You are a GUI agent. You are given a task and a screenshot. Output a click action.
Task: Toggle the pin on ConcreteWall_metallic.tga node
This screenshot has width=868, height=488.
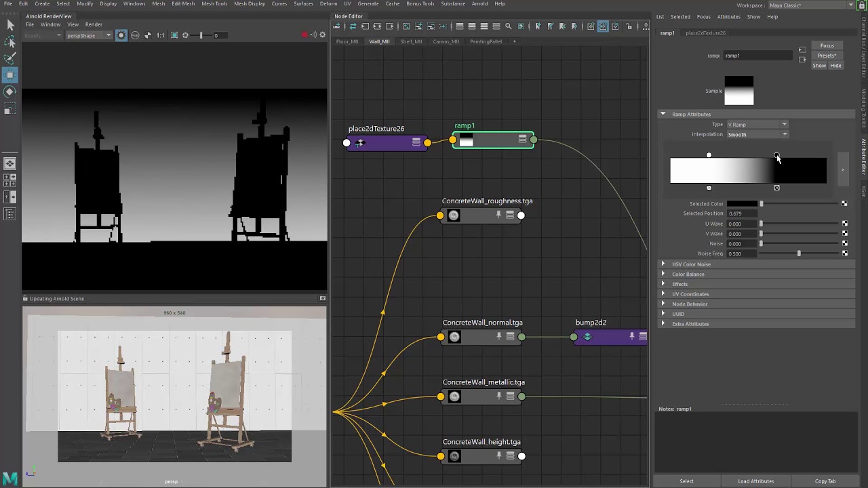point(499,396)
